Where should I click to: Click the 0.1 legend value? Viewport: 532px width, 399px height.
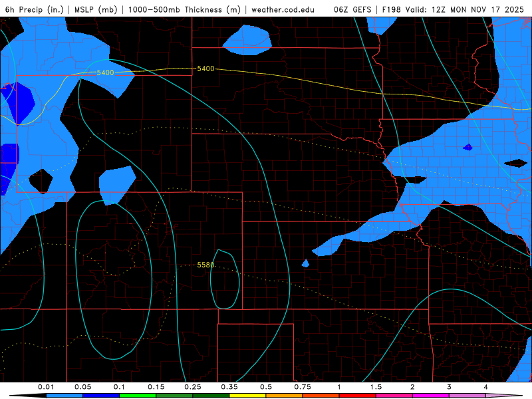pos(120,387)
